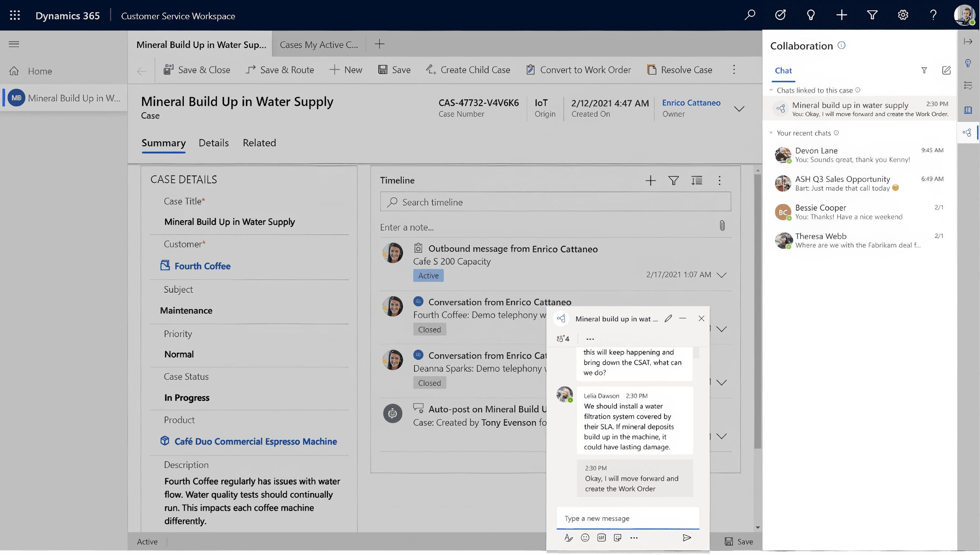This screenshot has height=555, width=980.
Task: Filter chats in Collaboration panel
Action: [924, 70]
